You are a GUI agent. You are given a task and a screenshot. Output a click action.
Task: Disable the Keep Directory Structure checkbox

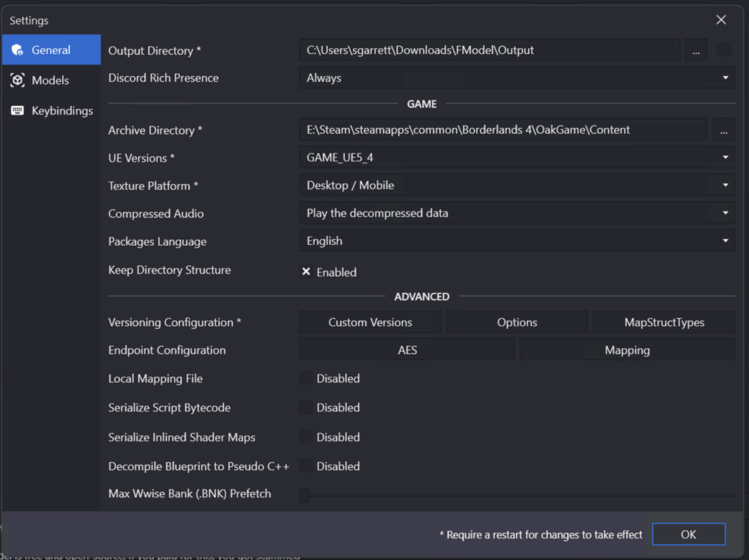point(306,272)
